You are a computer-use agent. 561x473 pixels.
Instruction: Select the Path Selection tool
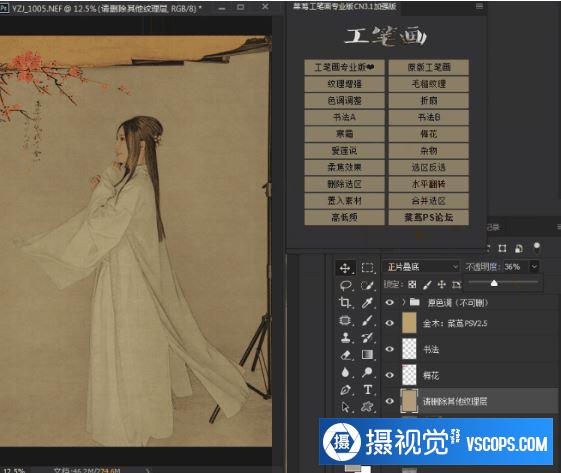(x=345, y=407)
